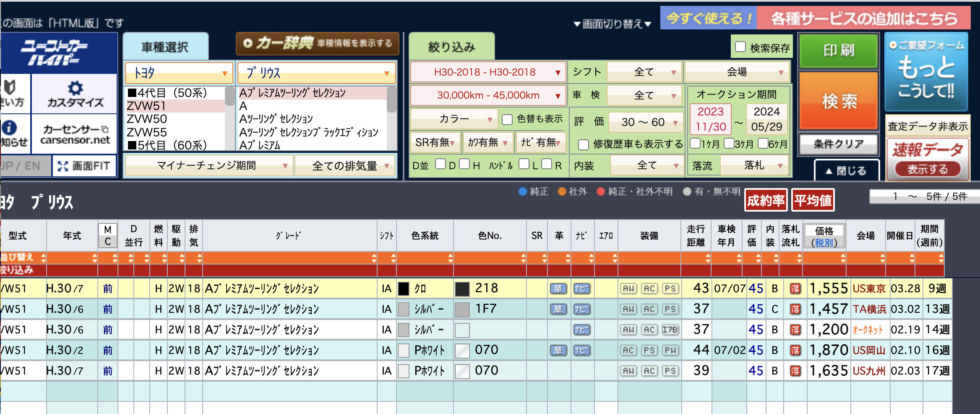Click 革 icon in TA横浜 row
Screen dimensions: 980x414
[558, 309]
